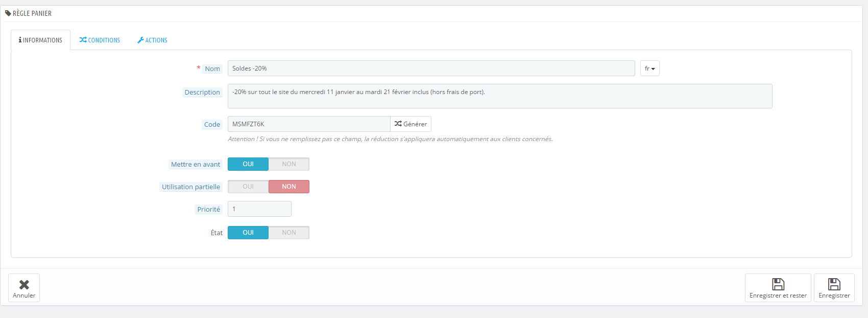
Task: Click the info icon on Informations tab
Action: pos(20,40)
